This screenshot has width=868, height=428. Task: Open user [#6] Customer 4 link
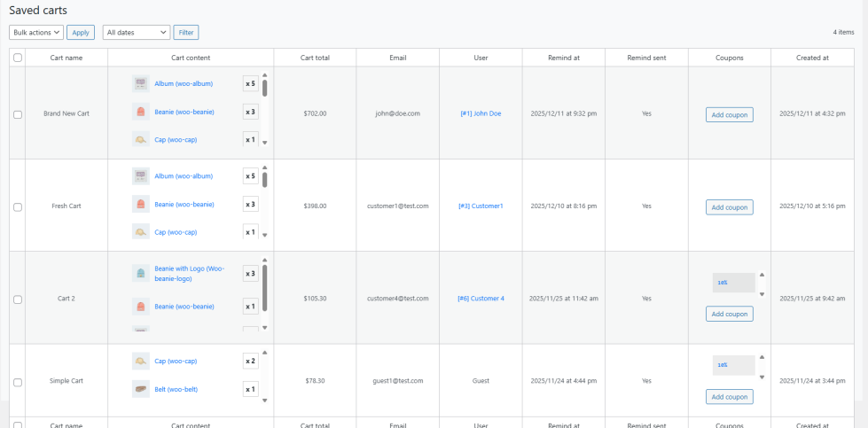coord(481,298)
